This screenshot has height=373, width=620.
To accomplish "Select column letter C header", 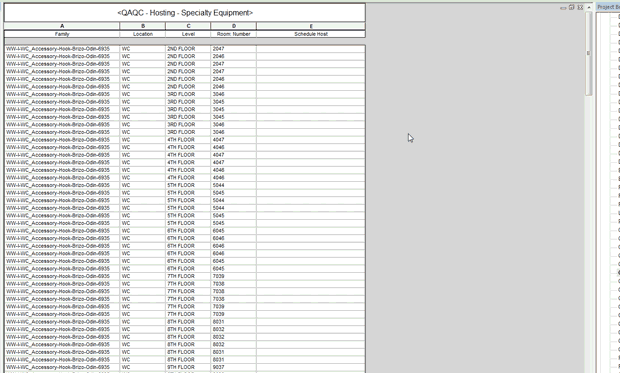I will (188, 26).
